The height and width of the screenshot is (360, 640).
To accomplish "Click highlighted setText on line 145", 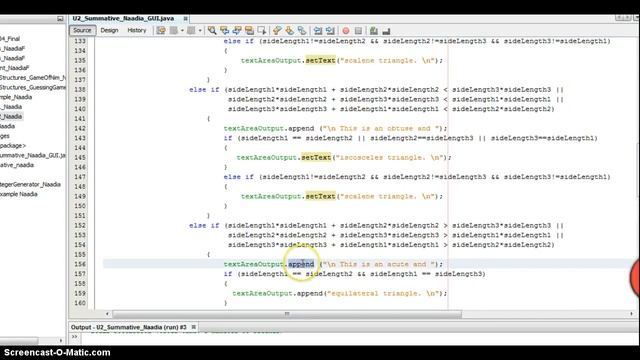I will tap(316, 157).
